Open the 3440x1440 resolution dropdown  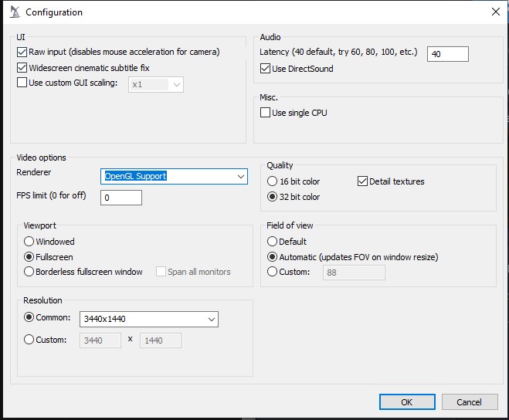pyautogui.click(x=149, y=320)
